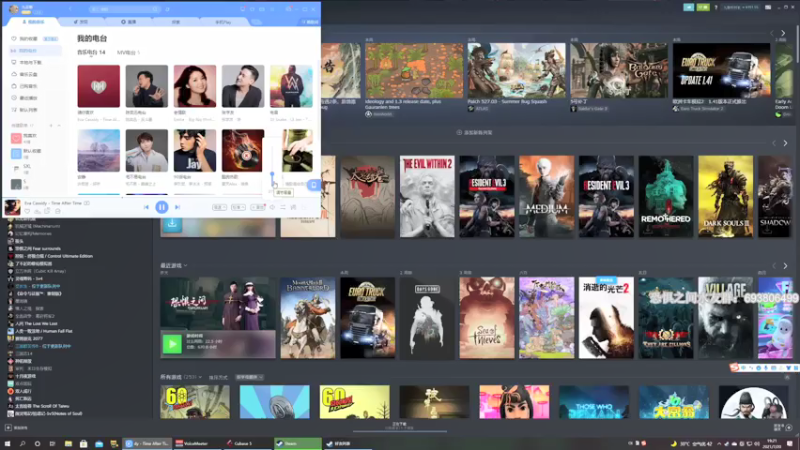Add a new playlist with the plus icon
The width and height of the screenshot is (800, 450).
point(51,126)
